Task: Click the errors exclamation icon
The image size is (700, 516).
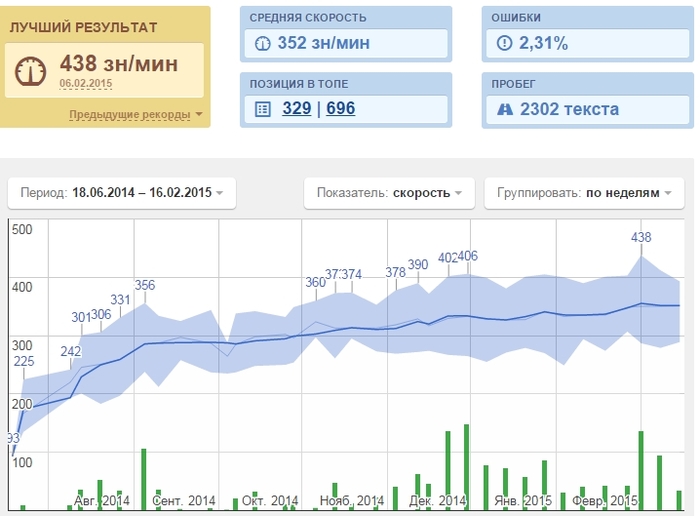Action: pos(504,43)
